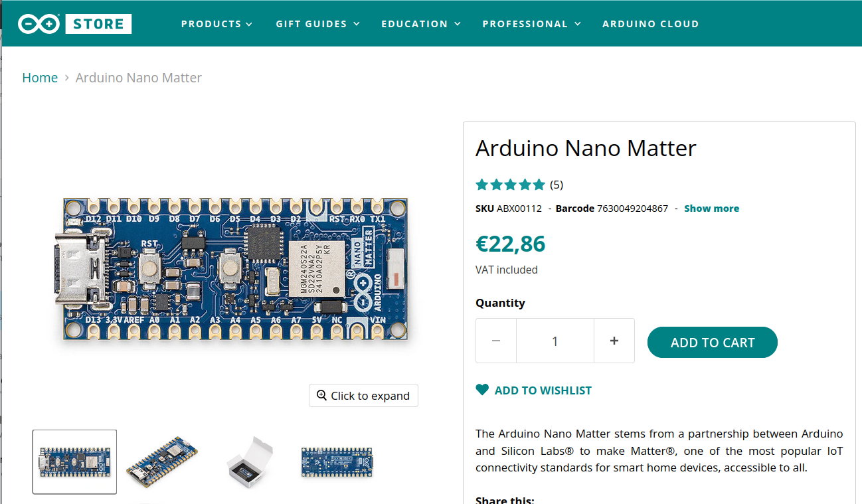Open the Professional menu

(532, 24)
